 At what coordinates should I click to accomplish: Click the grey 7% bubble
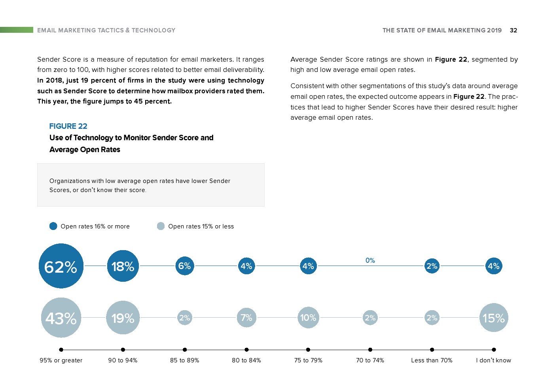point(246,318)
